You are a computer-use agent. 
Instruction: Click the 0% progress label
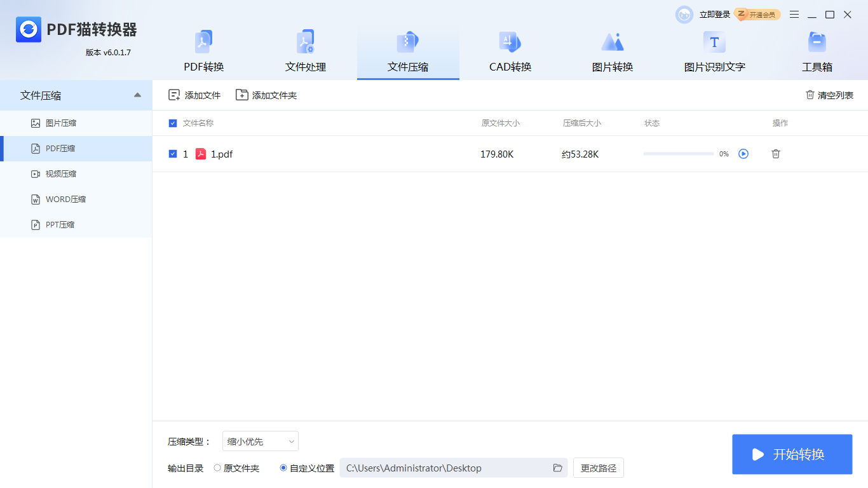[724, 154]
